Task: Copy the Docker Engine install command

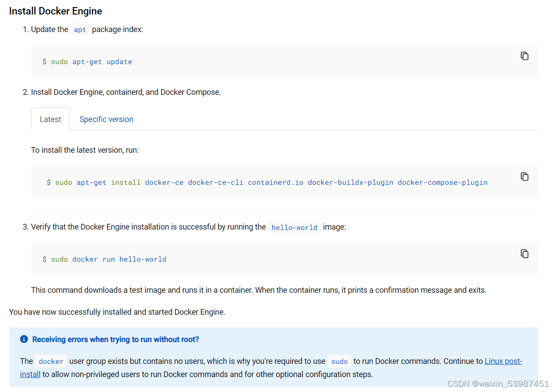Action: [x=524, y=176]
